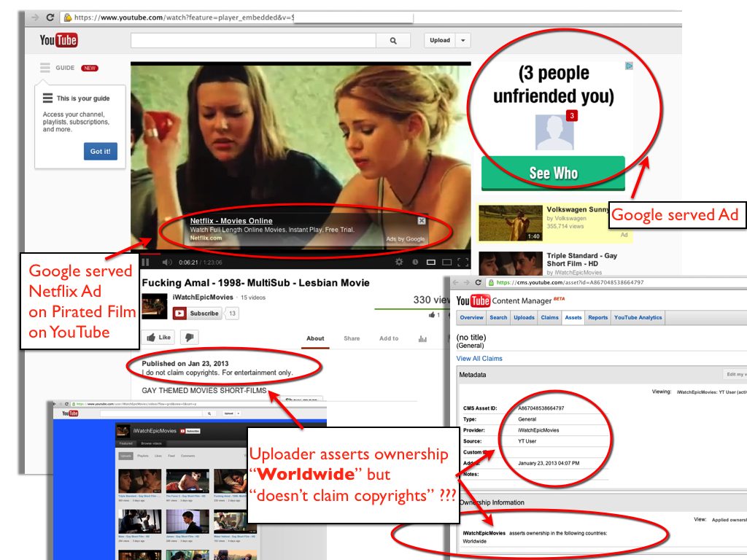
Task: Go back in the Content Manager window
Action: click(455, 282)
